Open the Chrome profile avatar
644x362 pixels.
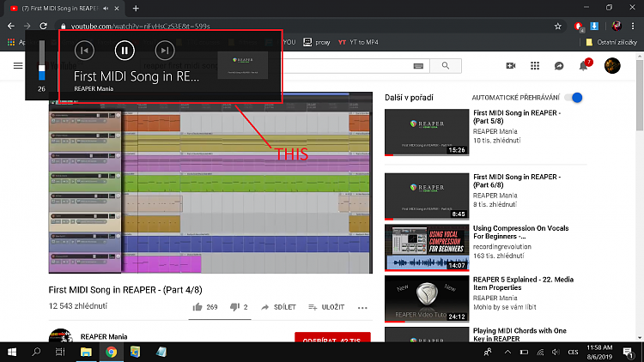coord(616,26)
